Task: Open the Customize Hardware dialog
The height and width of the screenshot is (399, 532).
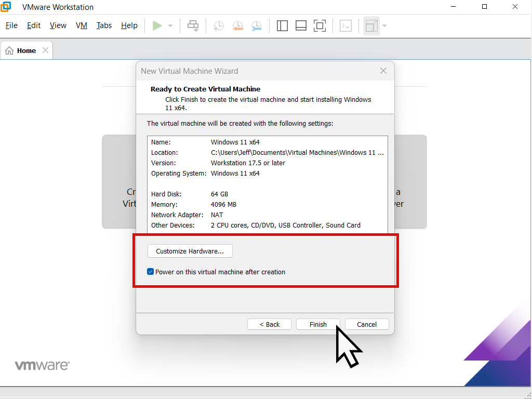Action: pos(190,251)
